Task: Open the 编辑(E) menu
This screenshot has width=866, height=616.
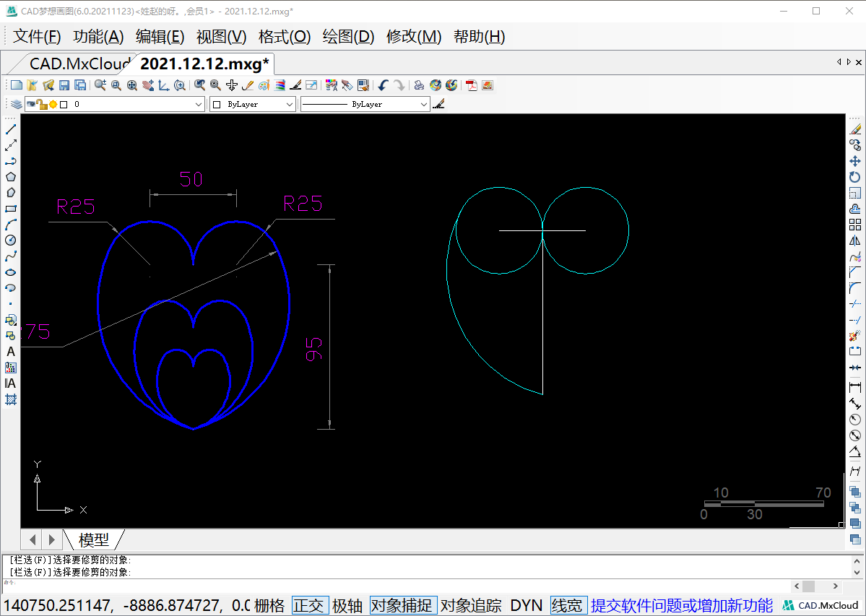Action: point(160,36)
